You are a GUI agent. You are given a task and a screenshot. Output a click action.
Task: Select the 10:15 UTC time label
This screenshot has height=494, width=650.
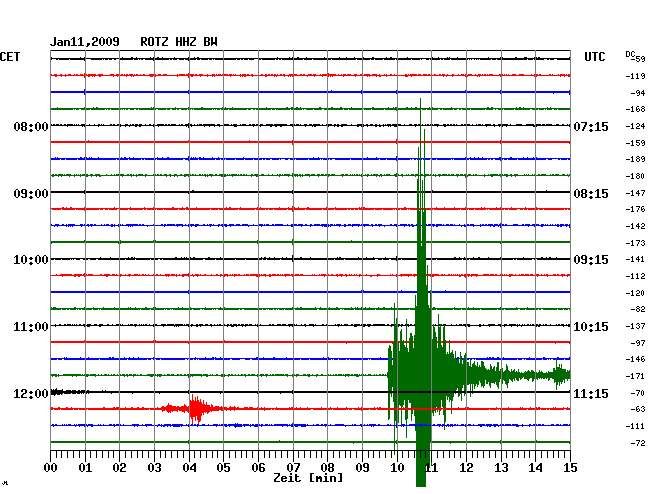(591, 327)
